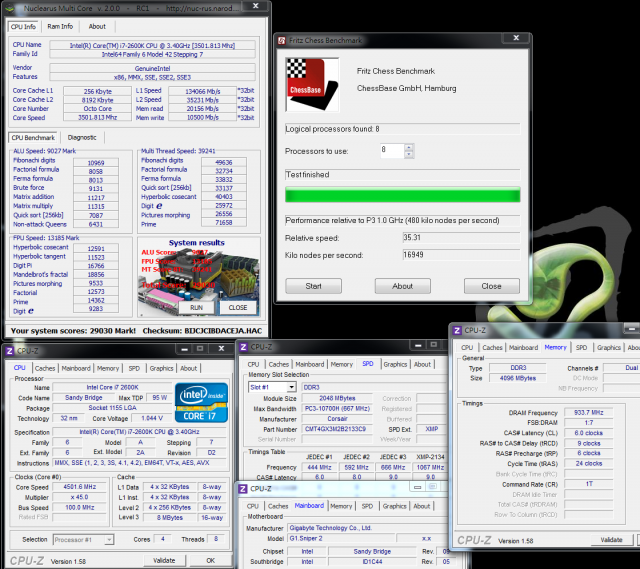This screenshot has width=640, height=569.
Task: Click the Processors to use input field
Action: (392, 151)
